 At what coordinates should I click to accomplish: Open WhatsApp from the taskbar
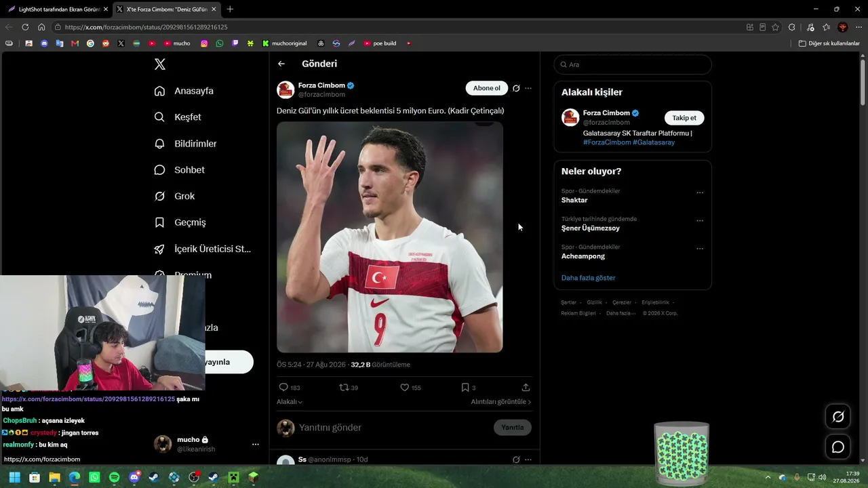[x=94, y=478]
